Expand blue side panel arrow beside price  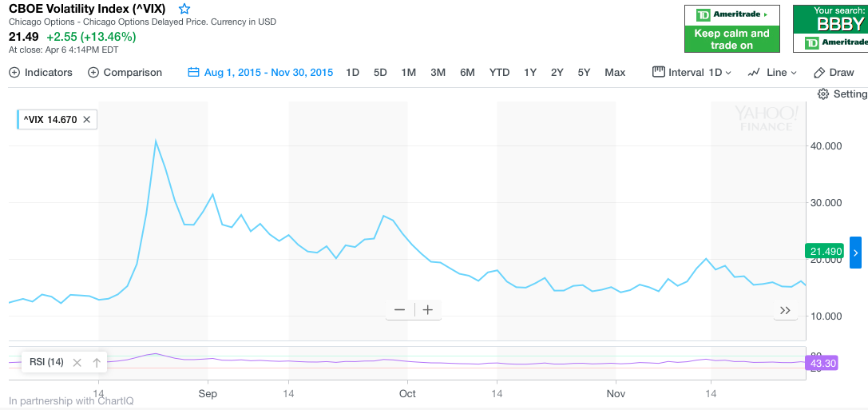(855, 253)
